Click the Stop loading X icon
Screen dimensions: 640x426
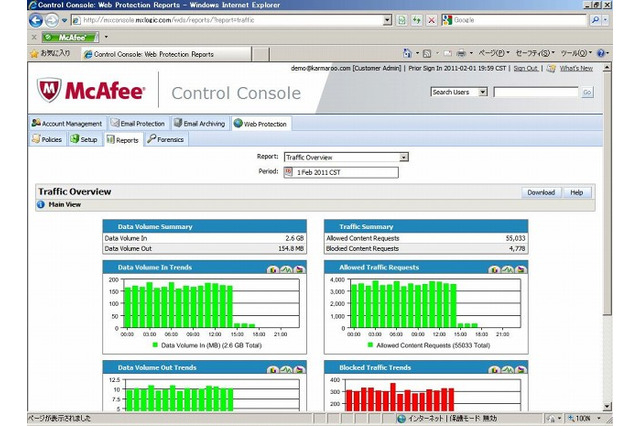(x=431, y=20)
